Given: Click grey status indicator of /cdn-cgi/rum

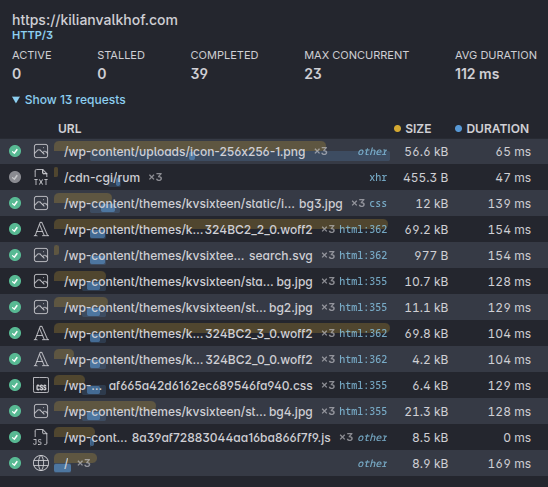Looking at the screenshot, I should [15, 177].
